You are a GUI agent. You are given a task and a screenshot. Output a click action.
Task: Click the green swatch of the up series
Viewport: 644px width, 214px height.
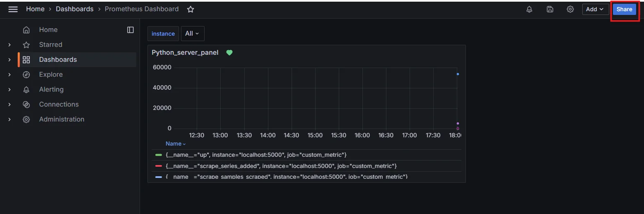[159, 155]
